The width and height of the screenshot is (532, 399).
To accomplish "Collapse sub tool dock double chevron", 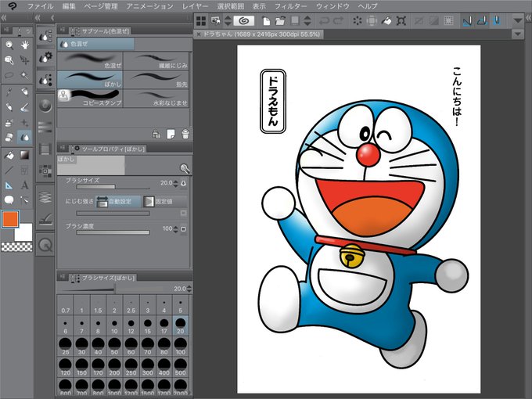I will (x=38, y=18).
